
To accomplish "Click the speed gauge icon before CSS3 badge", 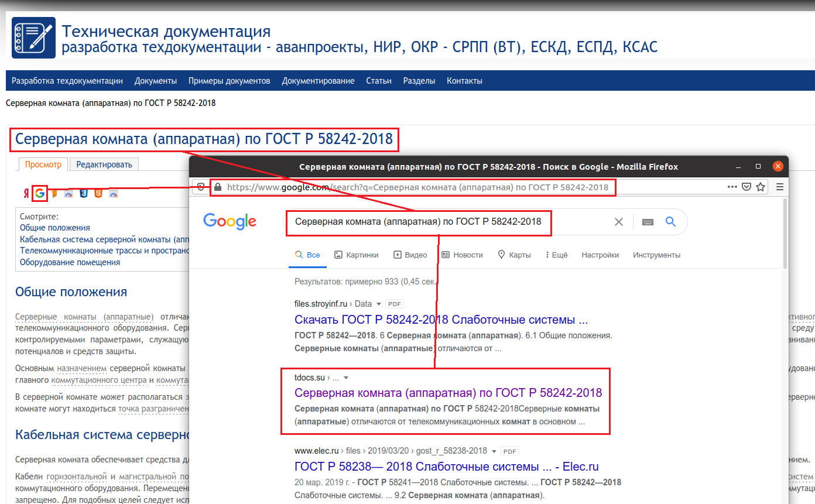I will pos(69,193).
